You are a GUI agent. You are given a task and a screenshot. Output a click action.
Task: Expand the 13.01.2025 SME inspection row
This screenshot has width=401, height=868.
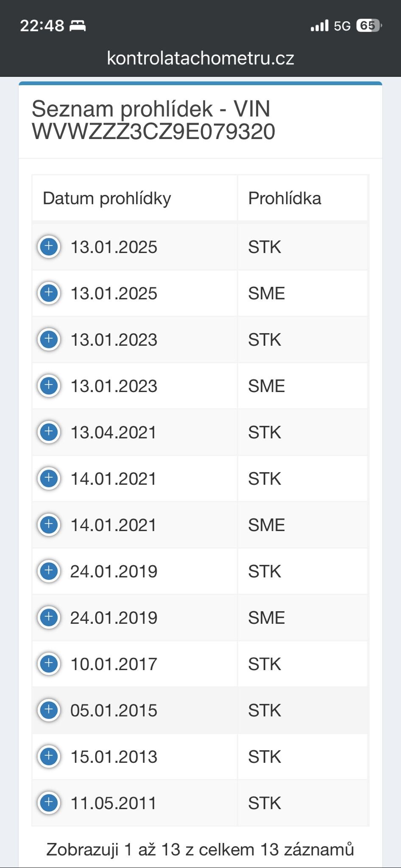[49, 293]
